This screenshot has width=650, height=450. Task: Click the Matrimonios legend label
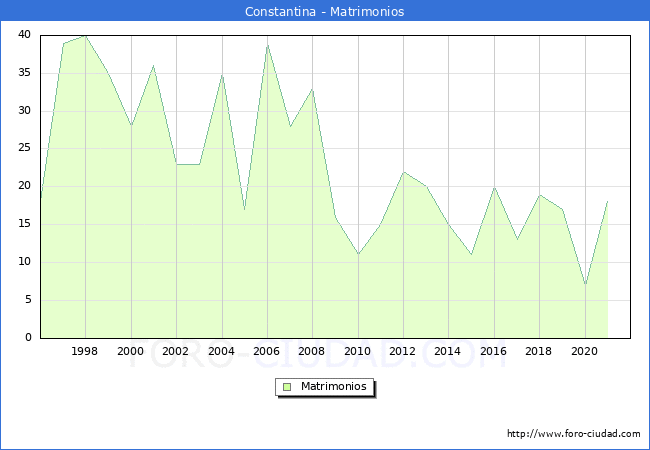(334, 387)
